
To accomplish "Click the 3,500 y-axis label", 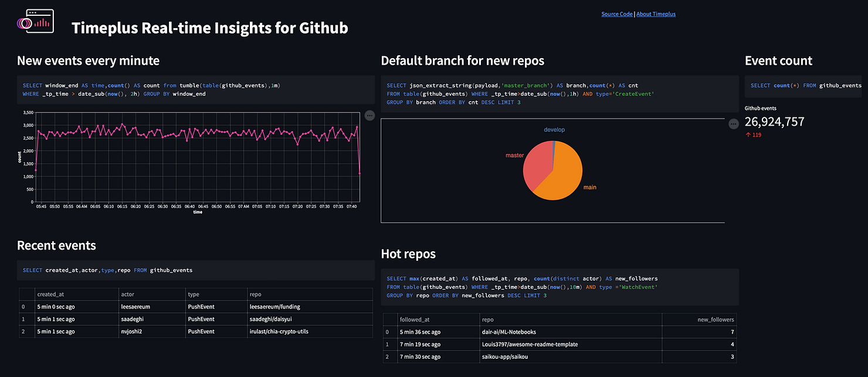I will (27, 112).
